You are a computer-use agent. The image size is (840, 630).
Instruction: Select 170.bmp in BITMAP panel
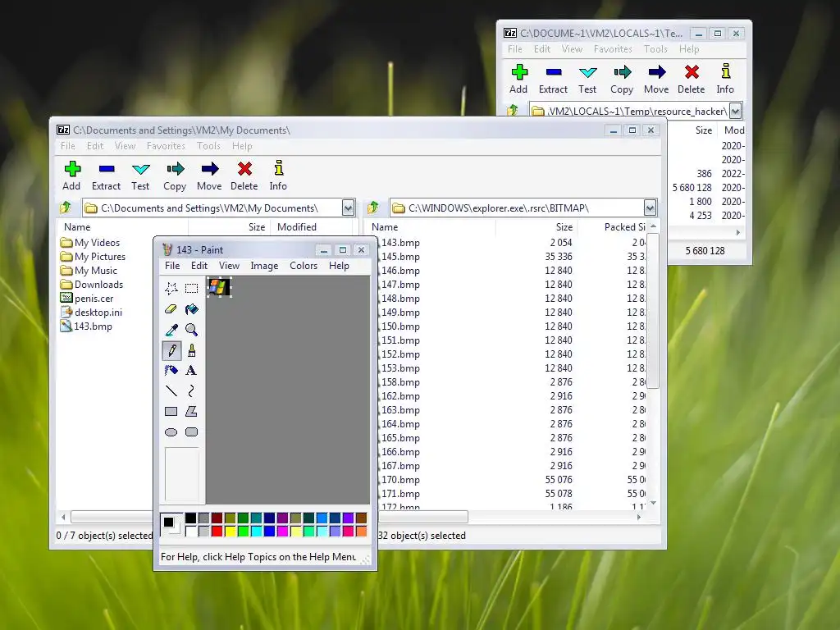coord(400,479)
